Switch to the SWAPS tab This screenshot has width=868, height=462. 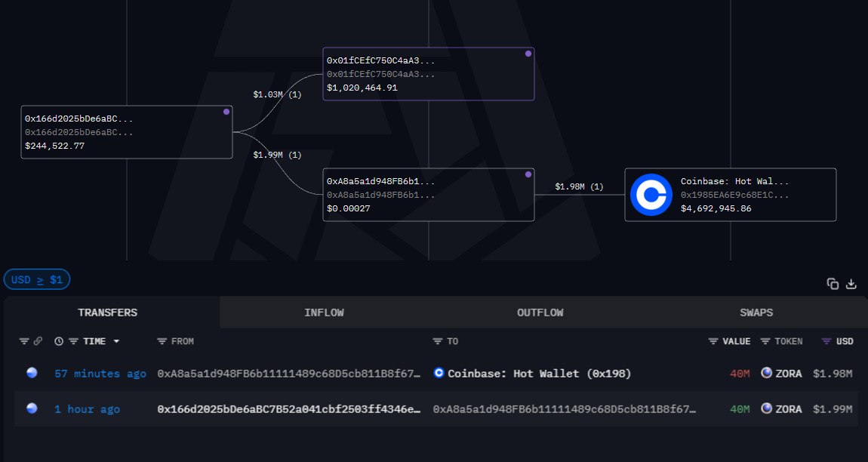756,313
